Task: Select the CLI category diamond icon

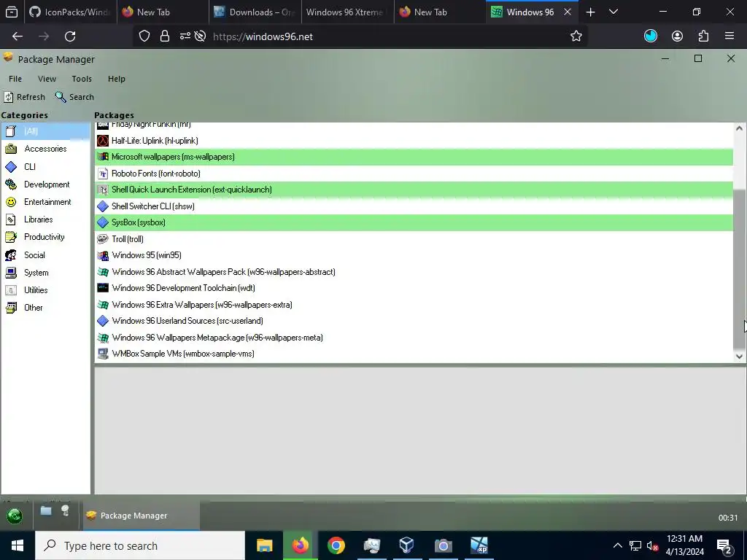Action: tap(11, 167)
